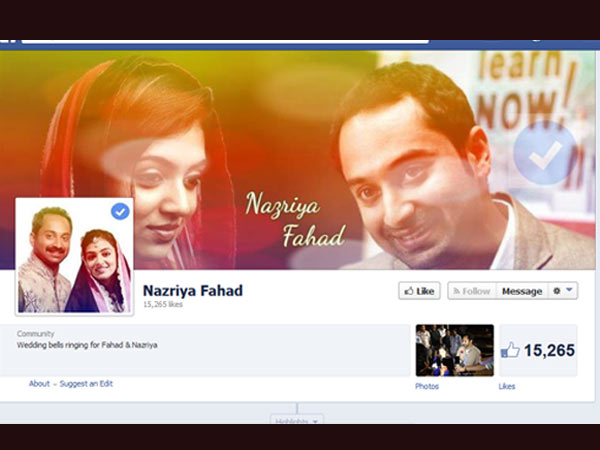Click the Follow button
This screenshot has width=600, height=450.
tap(470, 291)
